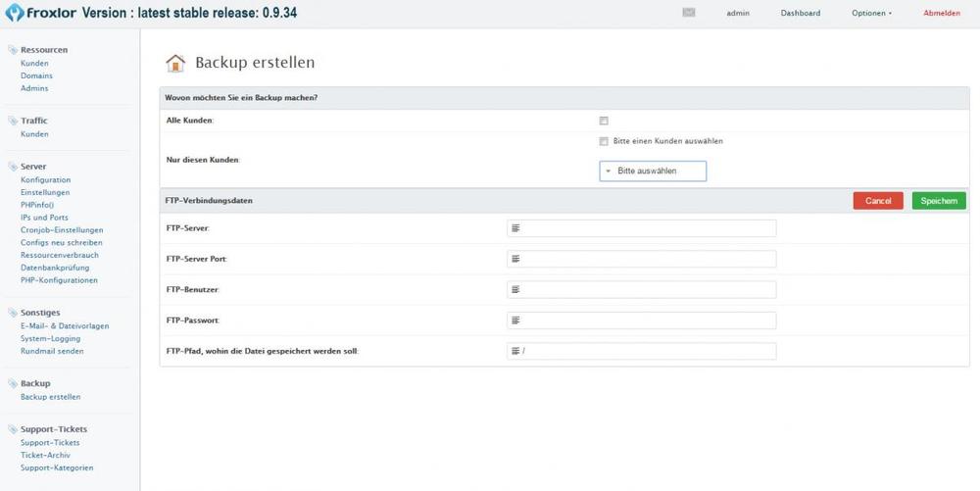
Task: Open the Bitte auswählen customer dropdown
Action: tap(653, 171)
